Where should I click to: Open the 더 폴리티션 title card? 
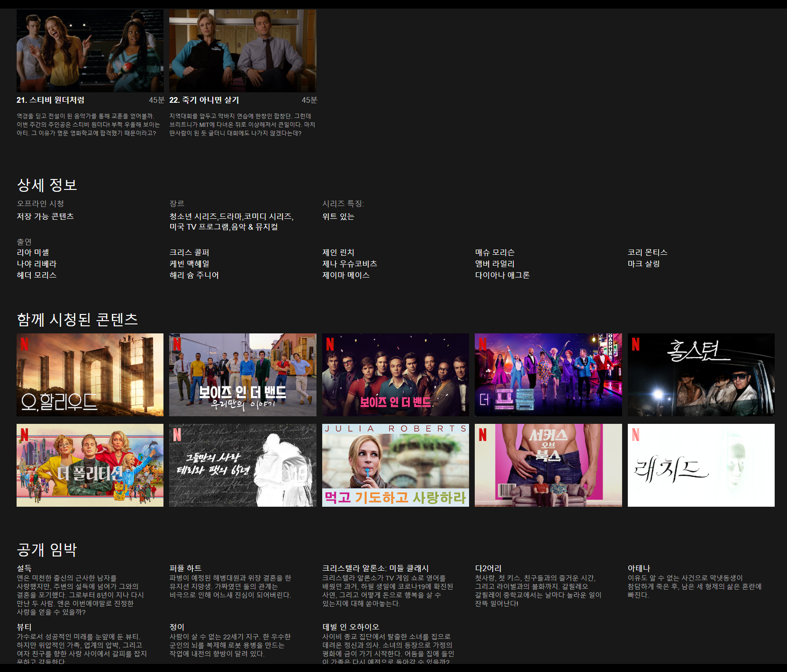(x=90, y=465)
